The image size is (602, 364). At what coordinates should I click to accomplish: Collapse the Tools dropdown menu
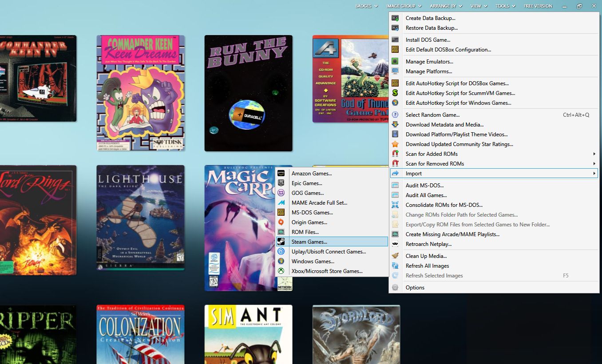(505, 6)
